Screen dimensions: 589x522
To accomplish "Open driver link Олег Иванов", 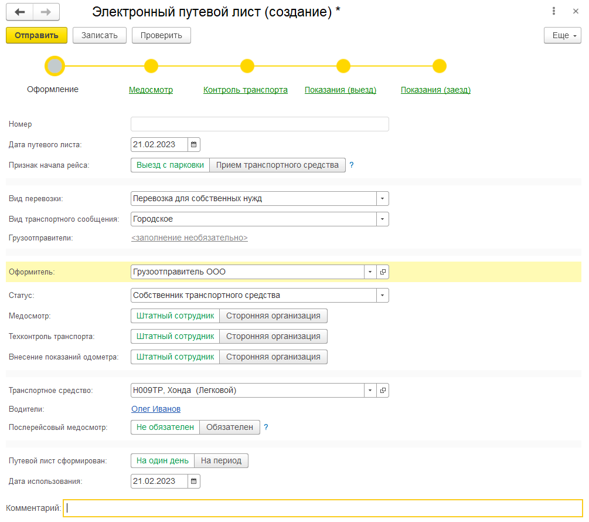I will pos(156,409).
